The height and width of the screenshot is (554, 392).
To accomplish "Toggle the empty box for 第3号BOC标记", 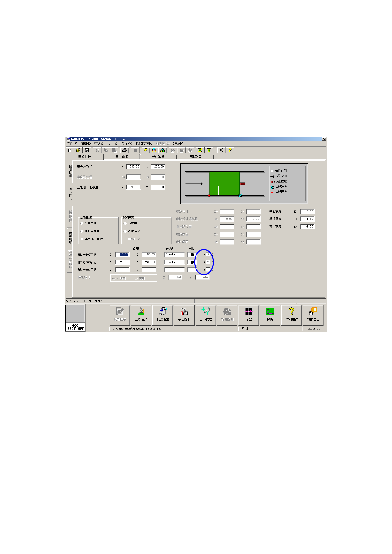I will [208, 269].
